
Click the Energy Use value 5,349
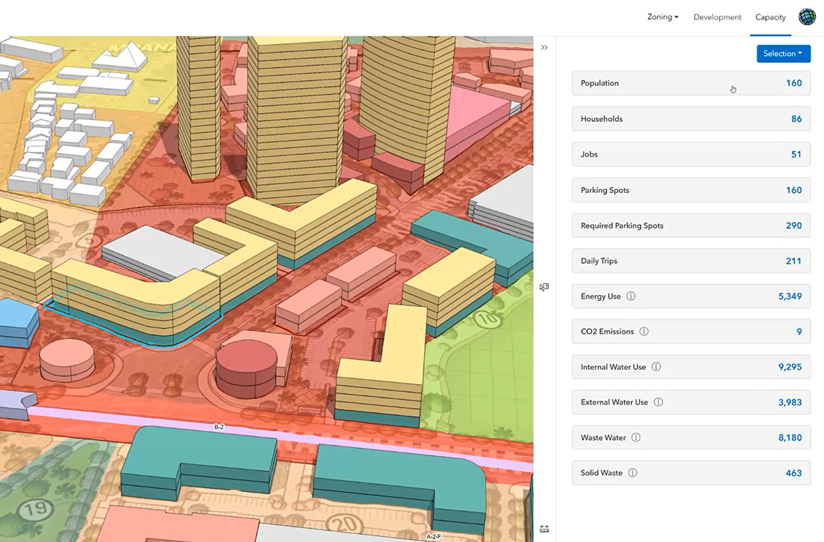coord(790,296)
